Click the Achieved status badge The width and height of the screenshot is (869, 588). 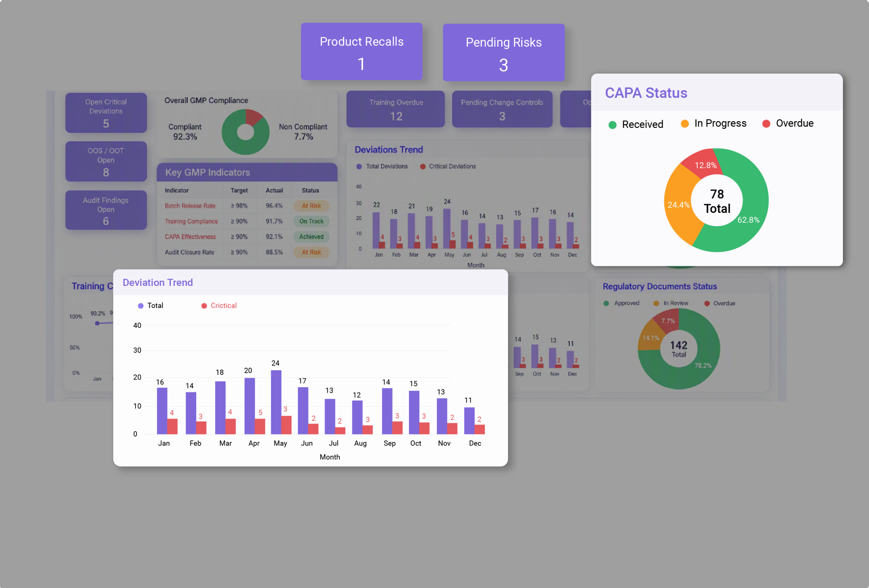pos(311,237)
